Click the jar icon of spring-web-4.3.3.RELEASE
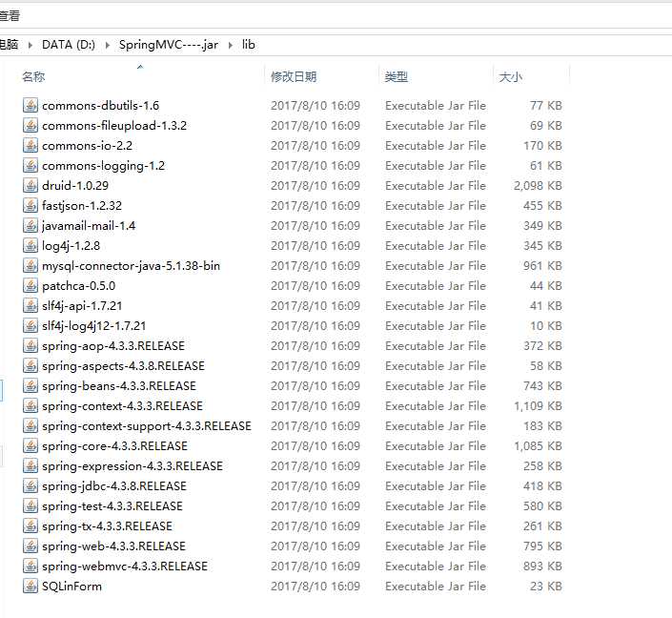 (x=30, y=546)
